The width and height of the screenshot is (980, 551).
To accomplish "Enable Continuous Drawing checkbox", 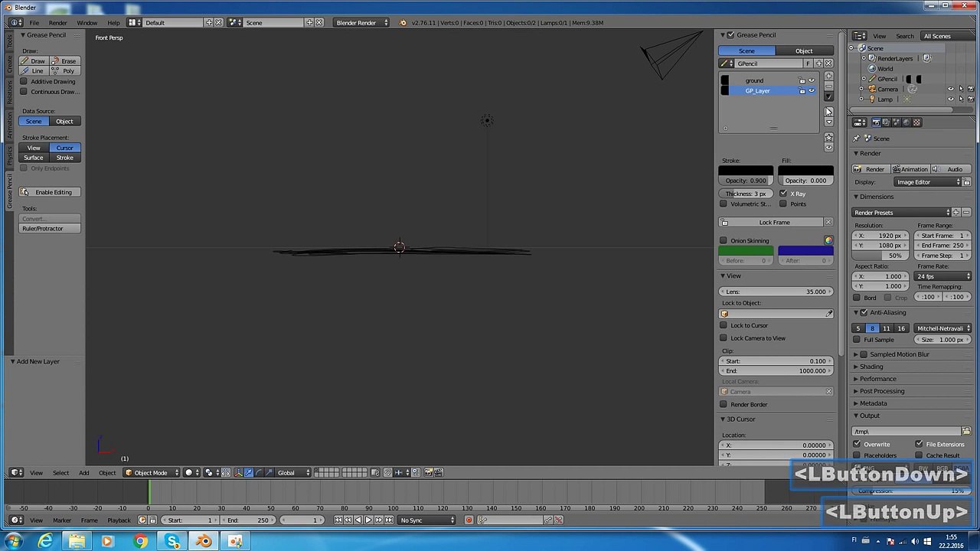I will pos(24,92).
